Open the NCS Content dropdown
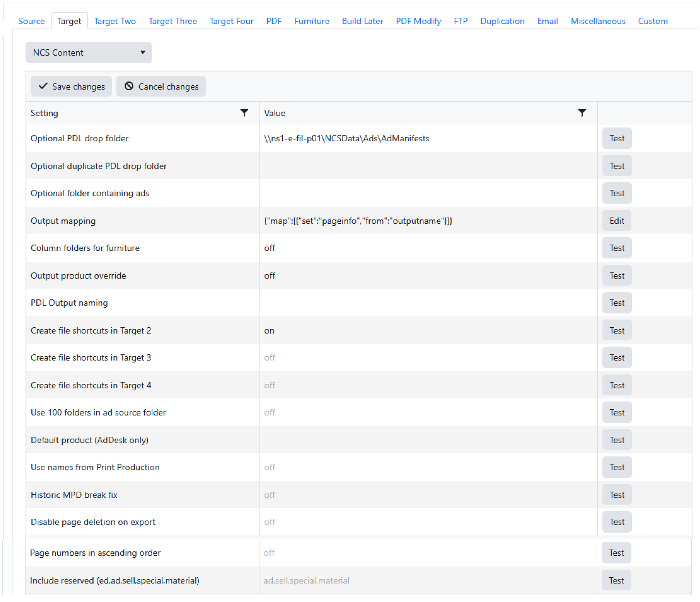 click(x=89, y=53)
